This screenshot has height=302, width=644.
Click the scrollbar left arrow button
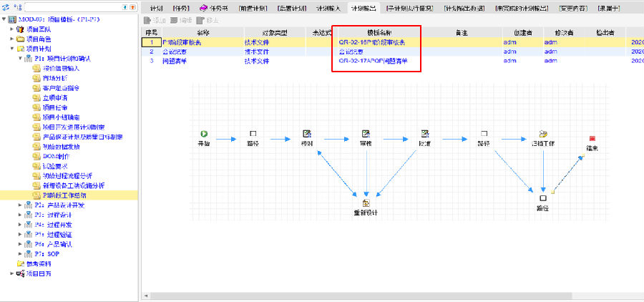pos(145,296)
